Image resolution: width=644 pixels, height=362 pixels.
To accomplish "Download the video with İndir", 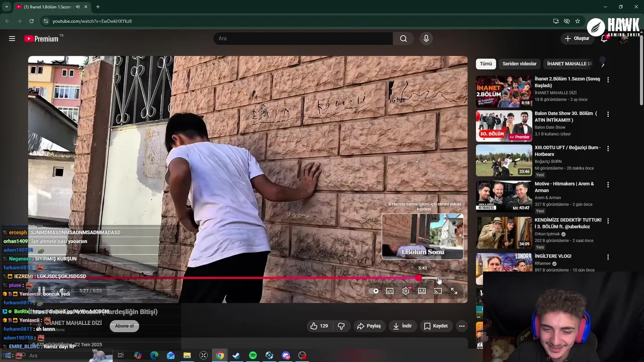I will point(403,326).
